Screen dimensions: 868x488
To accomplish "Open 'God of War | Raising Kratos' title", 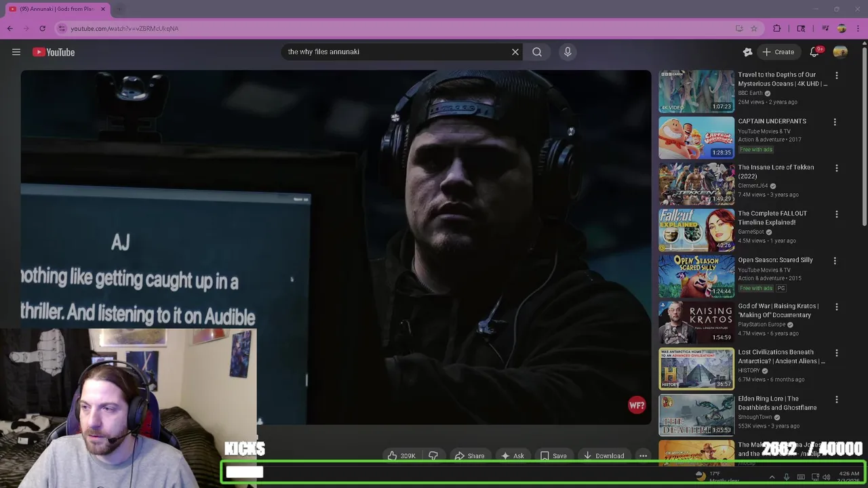I will (778, 310).
